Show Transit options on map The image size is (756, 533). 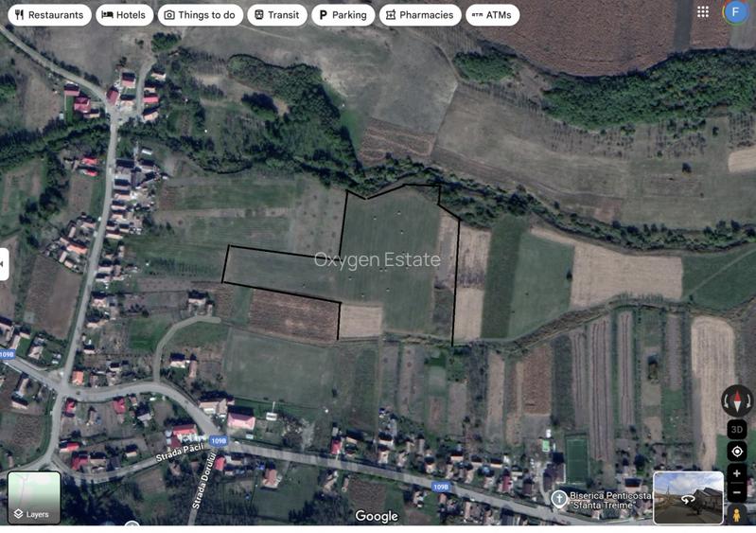pos(276,15)
